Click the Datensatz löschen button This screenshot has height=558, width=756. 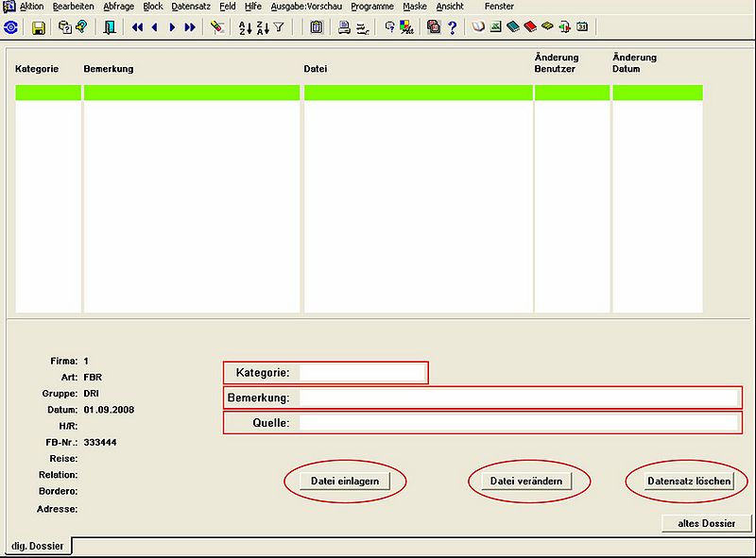(689, 481)
